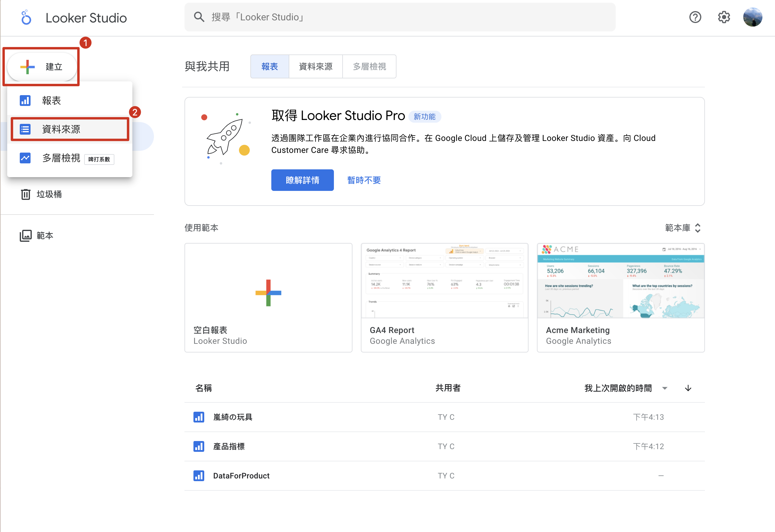Screen dimensions: 775x532
Task: Open the settings gear icon
Action: (723, 17)
